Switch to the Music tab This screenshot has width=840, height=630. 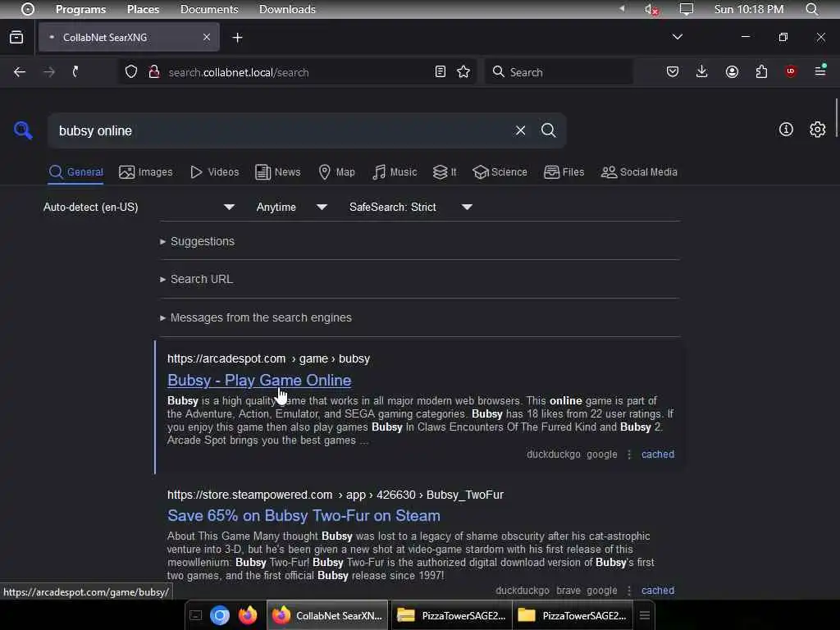click(x=395, y=172)
